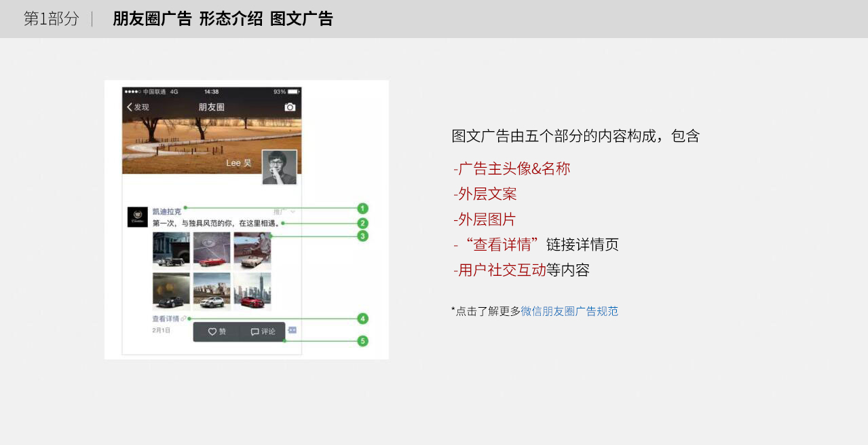Tap the 评论 comment button
Screen dimensions: 868x445
[263, 332]
